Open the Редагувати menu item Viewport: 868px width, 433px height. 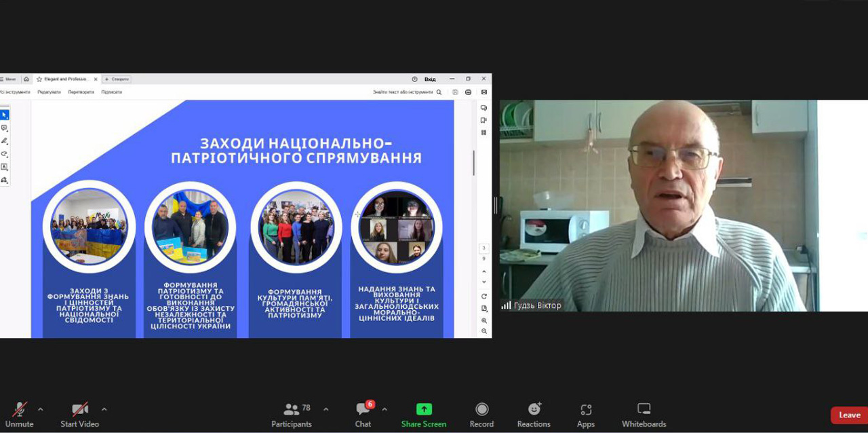tap(49, 92)
